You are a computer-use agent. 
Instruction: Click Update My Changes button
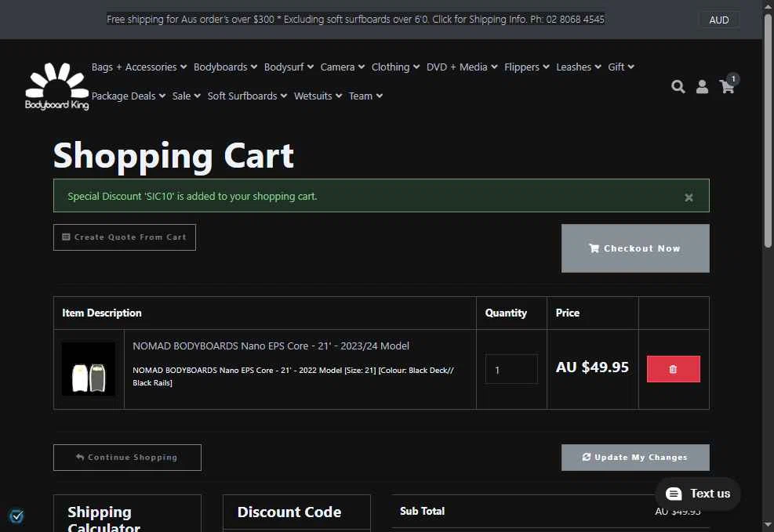[x=635, y=458]
